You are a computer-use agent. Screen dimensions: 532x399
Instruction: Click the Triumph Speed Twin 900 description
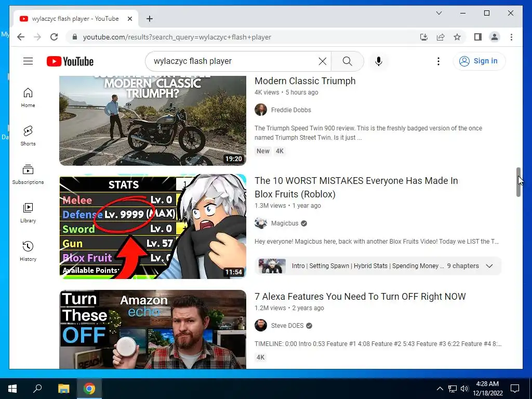pos(368,132)
